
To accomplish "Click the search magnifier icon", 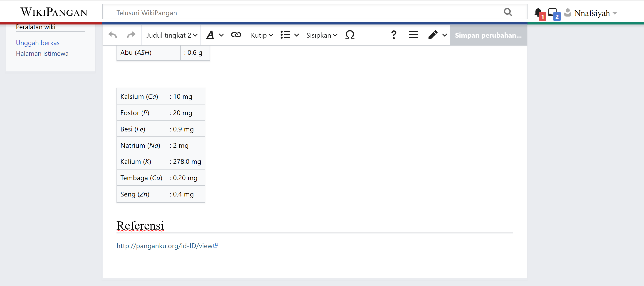I will 508,12.
